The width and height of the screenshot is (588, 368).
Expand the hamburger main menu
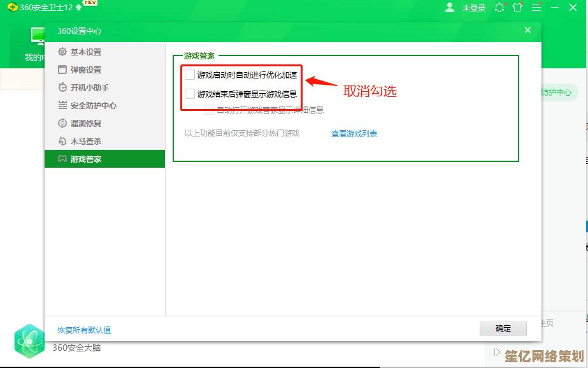pos(536,8)
